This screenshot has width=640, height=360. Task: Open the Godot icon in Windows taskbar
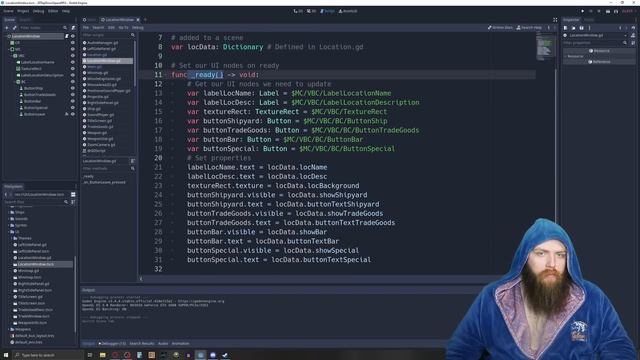pyautogui.click(x=200, y=355)
